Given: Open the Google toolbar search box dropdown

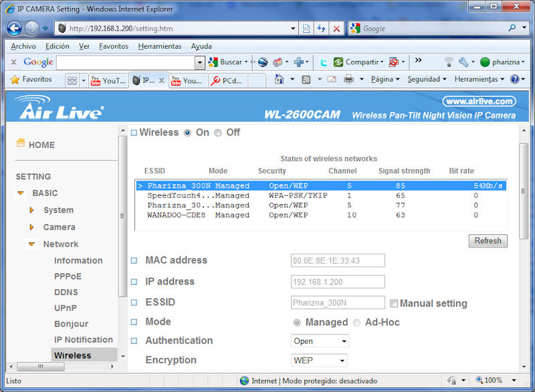Looking at the screenshot, I should point(199,62).
